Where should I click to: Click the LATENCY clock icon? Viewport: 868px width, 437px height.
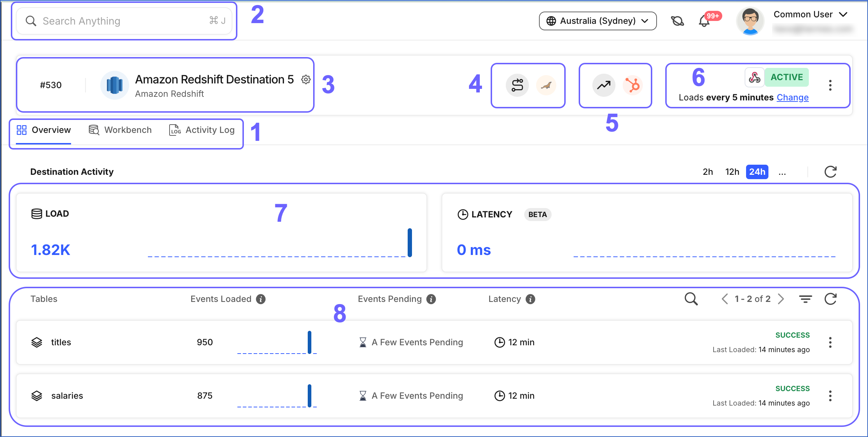[463, 215]
